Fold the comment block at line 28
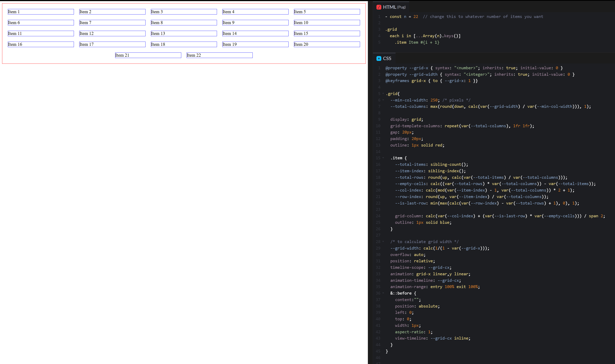This screenshot has width=615, height=364. pos(383,242)
